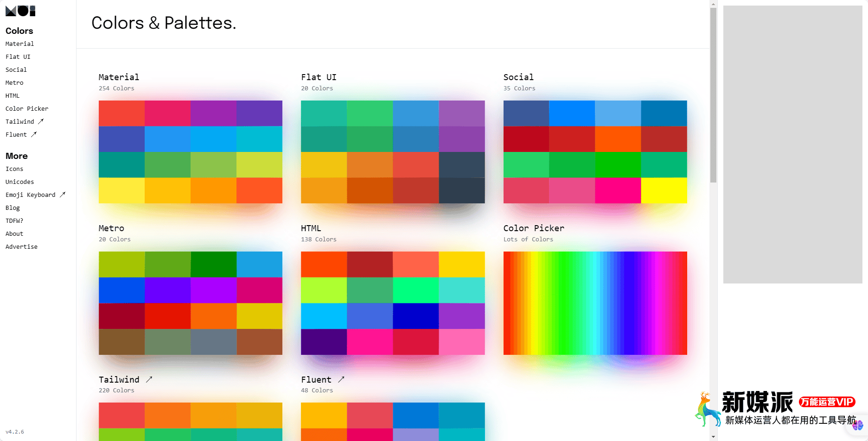This screenshot has height=441, width=868.
Task: Open Tailwind via its external link arrow in sidebar
Action: coord(41,121)
